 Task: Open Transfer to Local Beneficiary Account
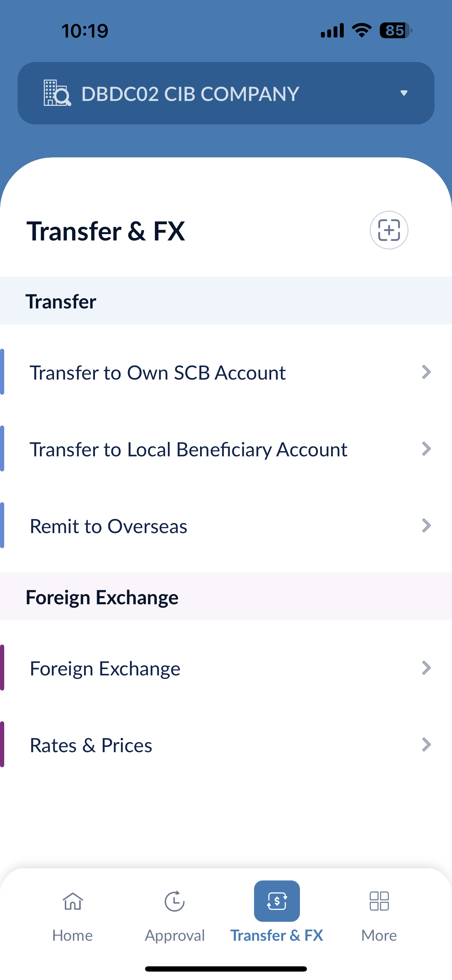(189, 449)
